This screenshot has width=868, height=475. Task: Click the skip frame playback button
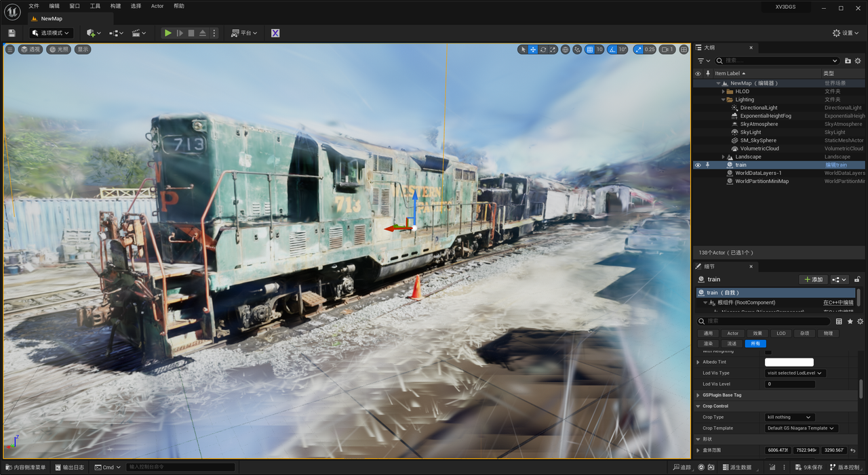point(180,33)
